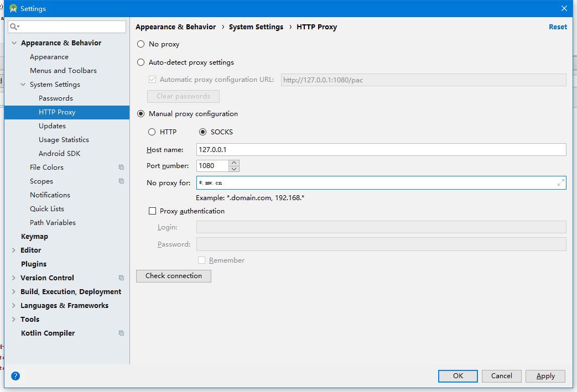
Task: Click the project-level icon beside File Colors
Action: 121,168
